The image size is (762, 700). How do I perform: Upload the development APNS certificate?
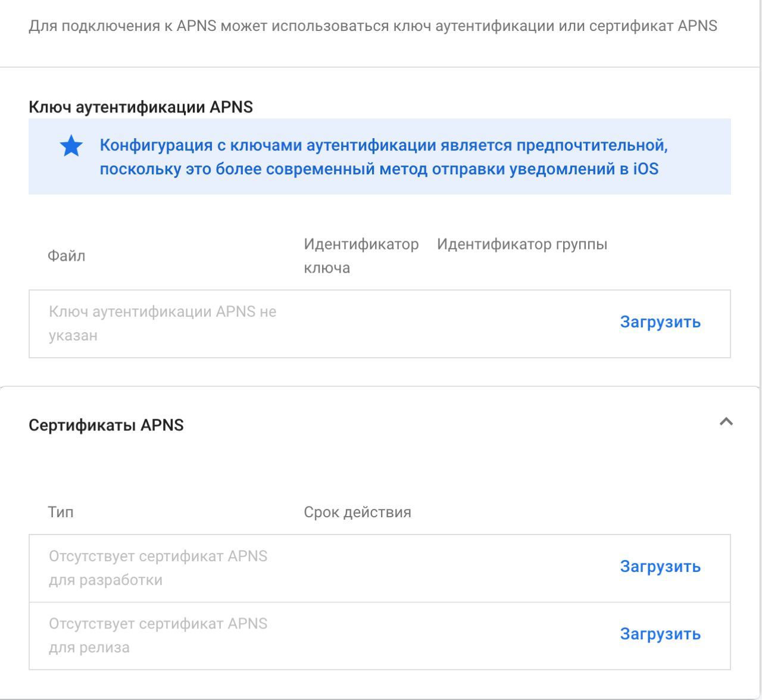[x=660, y=567]
